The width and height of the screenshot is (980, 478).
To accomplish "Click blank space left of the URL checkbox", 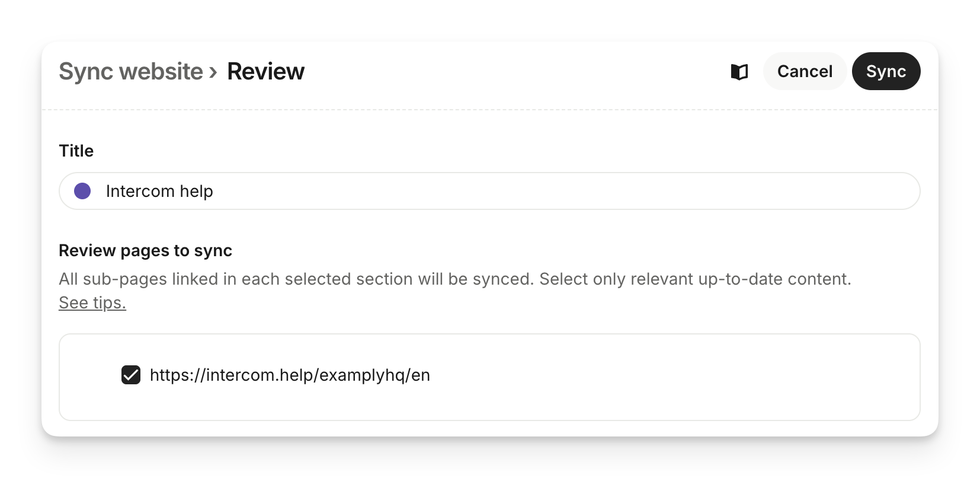I will point(89,376).
